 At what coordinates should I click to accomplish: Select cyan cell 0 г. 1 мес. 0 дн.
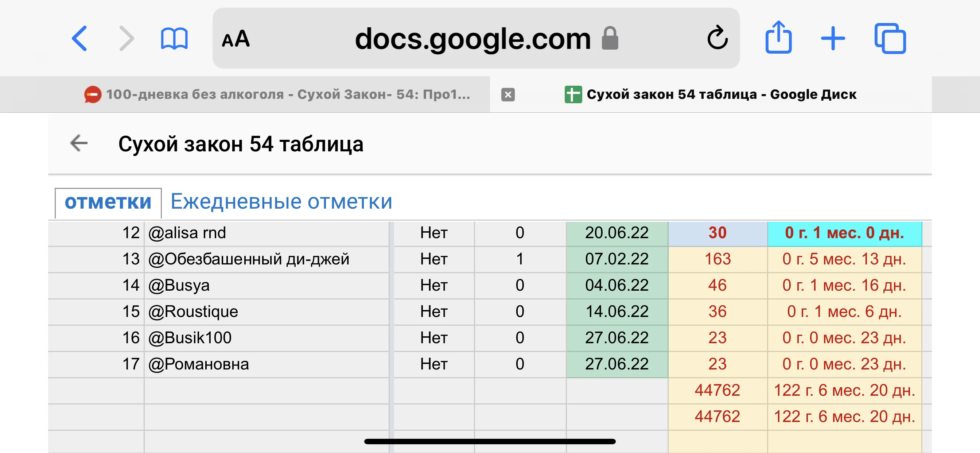pyautogui.click(x=844, y=233)
